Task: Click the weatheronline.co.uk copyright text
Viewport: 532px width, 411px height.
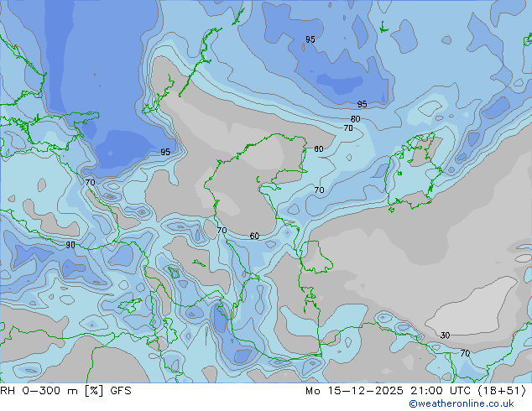Action: coord(461,403)
